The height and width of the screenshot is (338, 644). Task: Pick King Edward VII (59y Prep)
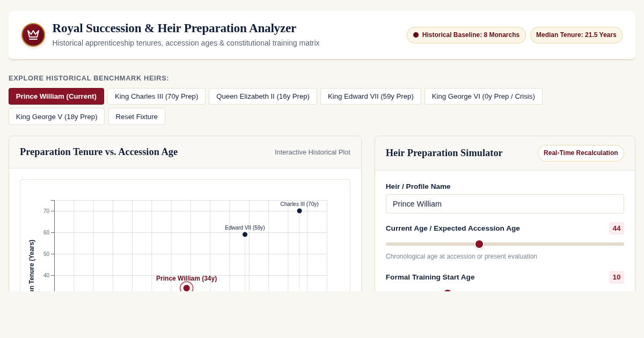coord(371,97)
